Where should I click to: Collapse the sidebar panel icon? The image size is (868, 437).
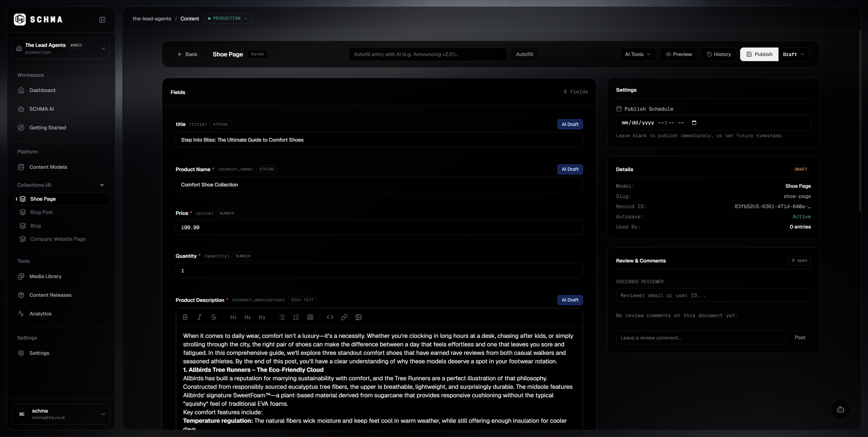(102, 20)
